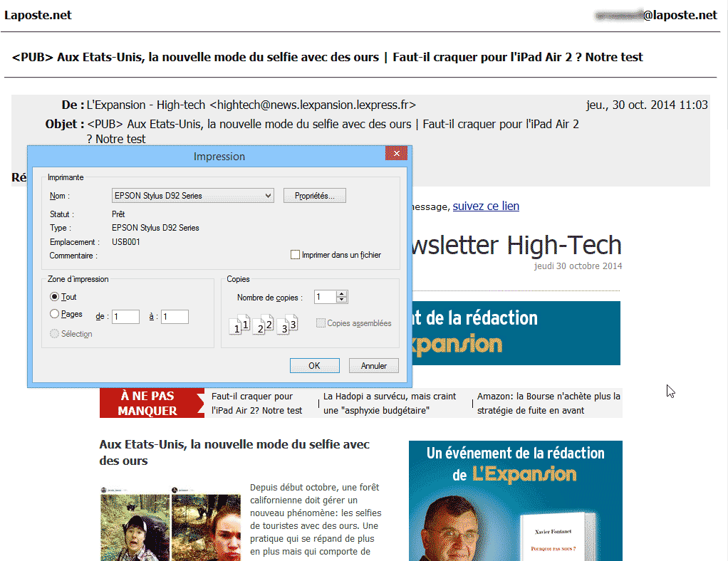This screenshot has width=728, height=561.
Task: Click the collation pages 2-2 icon
Action: click(263, 325)
